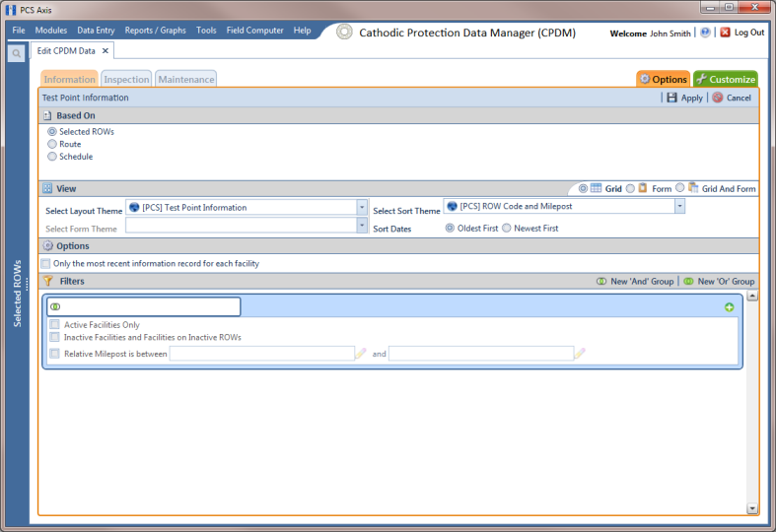
Task: Expand the Select Form Theme dropdown
Action: [x=362, y=226]
